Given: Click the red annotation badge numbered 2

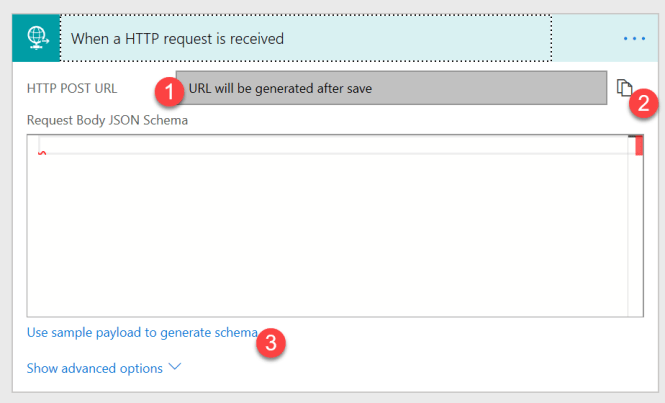Looking at the screenshot, I should click(x=643, y=103).
